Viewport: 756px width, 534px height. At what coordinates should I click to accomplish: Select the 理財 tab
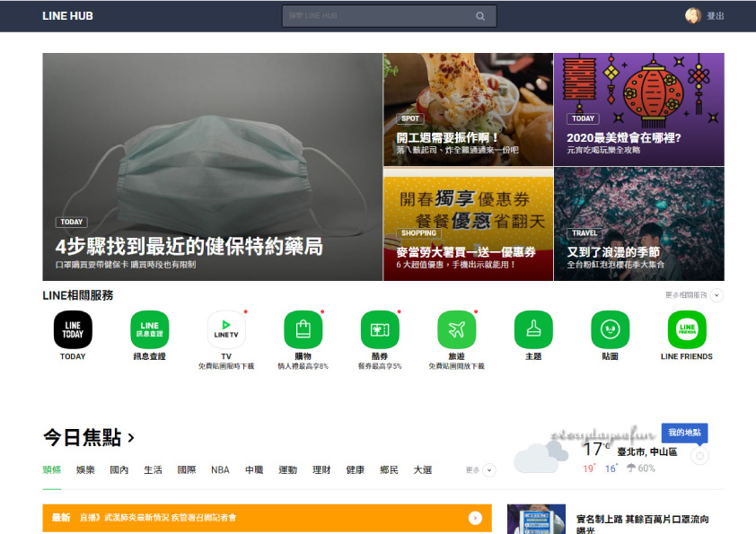click(321, 470)
